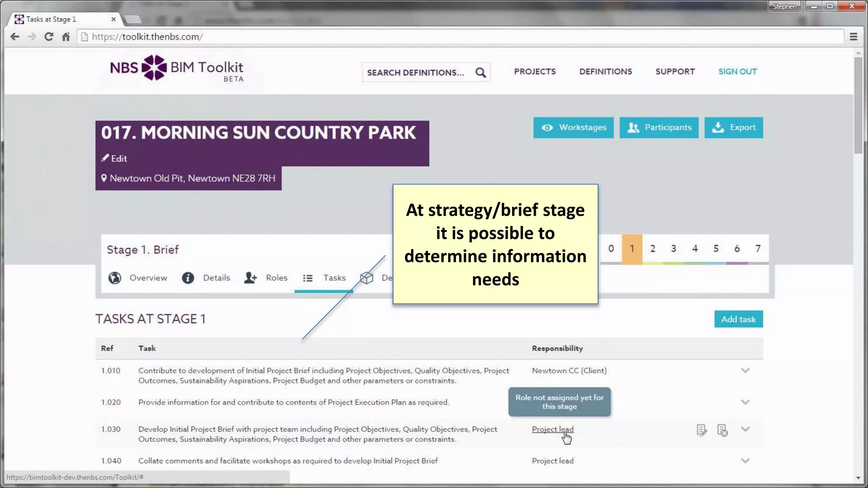Click the Newtown Old Pit address

[188, 178]
